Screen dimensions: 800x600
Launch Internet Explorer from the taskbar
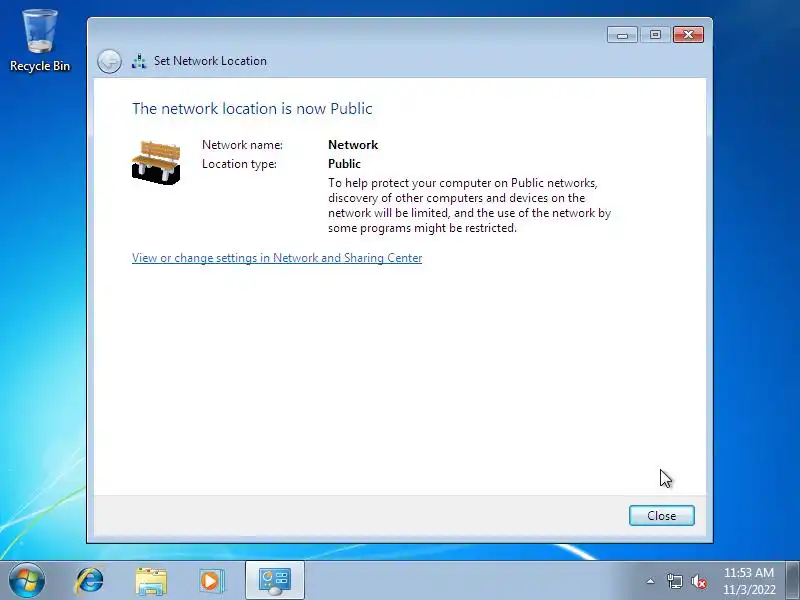pyautogui.click(x=90, y=581)
